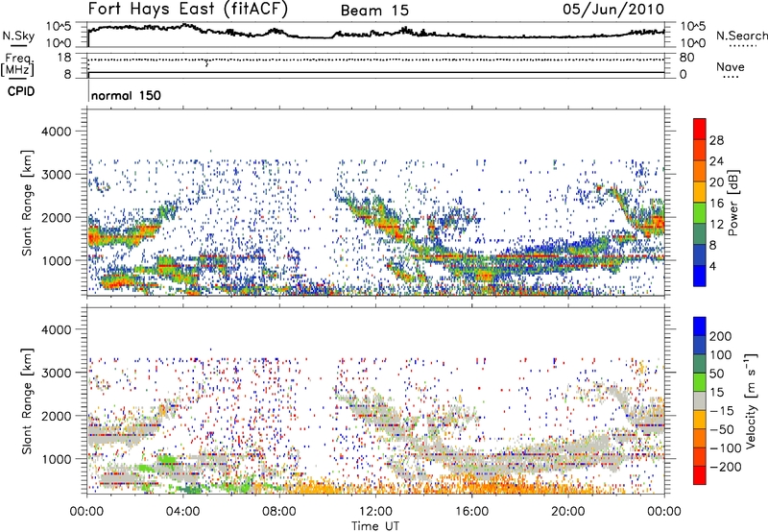Click the '28' Power colorbar tick value
This screenshot has height=532, width=768.
(x=716, y=140)
